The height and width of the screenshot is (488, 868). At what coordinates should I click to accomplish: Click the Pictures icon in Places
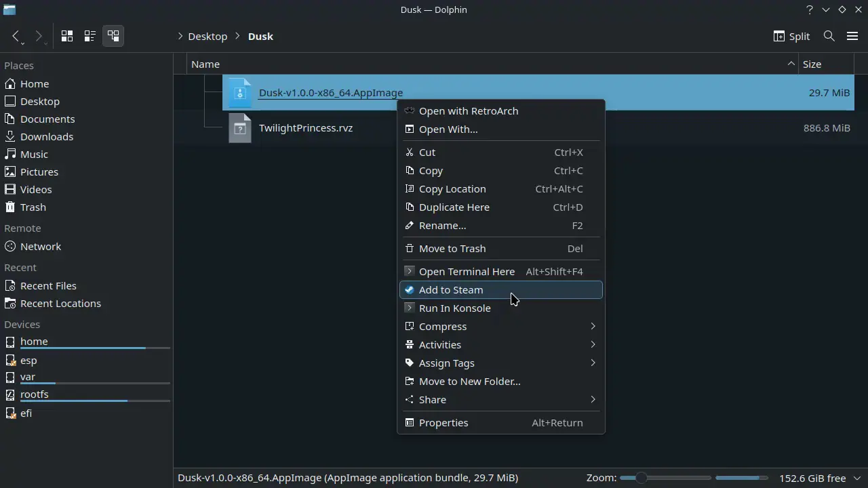click(x=10, y=171)
